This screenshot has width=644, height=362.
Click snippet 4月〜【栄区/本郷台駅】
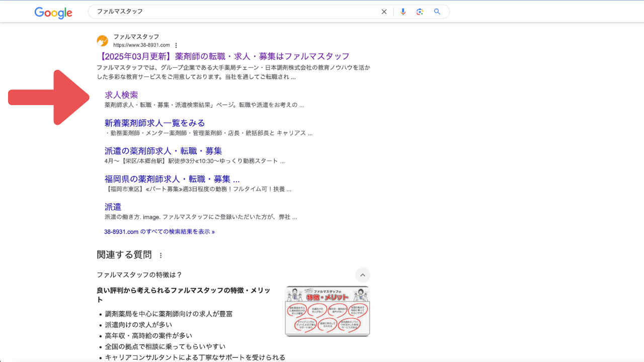[x=195, y=161]
